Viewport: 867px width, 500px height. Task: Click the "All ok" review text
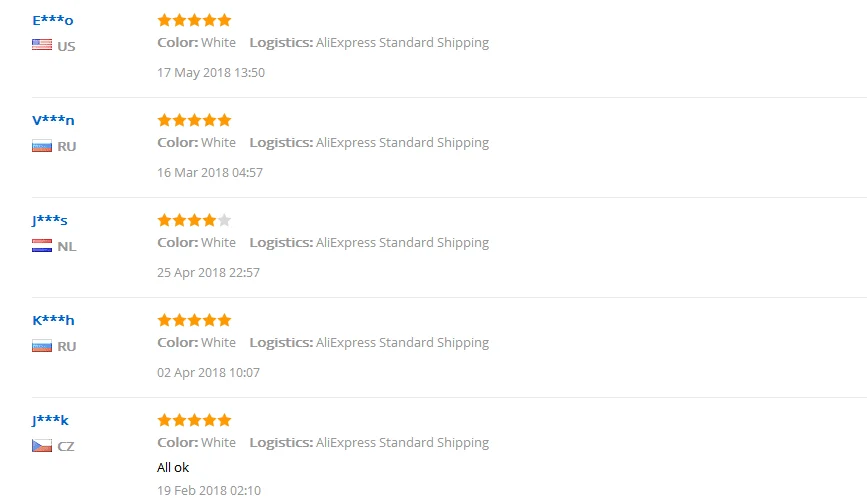coord(173,467)
